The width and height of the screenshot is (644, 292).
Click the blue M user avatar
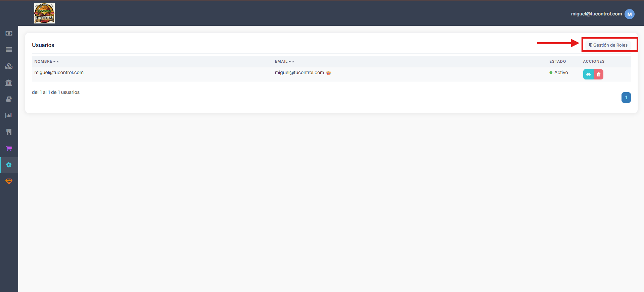(x=630, y=14)
